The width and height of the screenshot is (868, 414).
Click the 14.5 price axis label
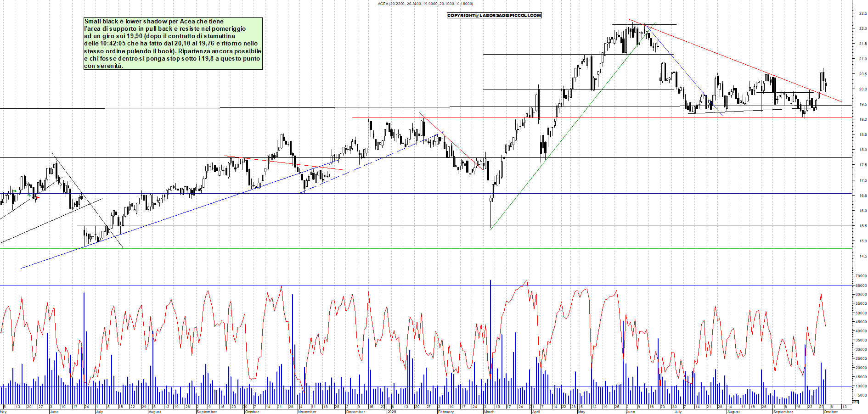pos(862,256)
